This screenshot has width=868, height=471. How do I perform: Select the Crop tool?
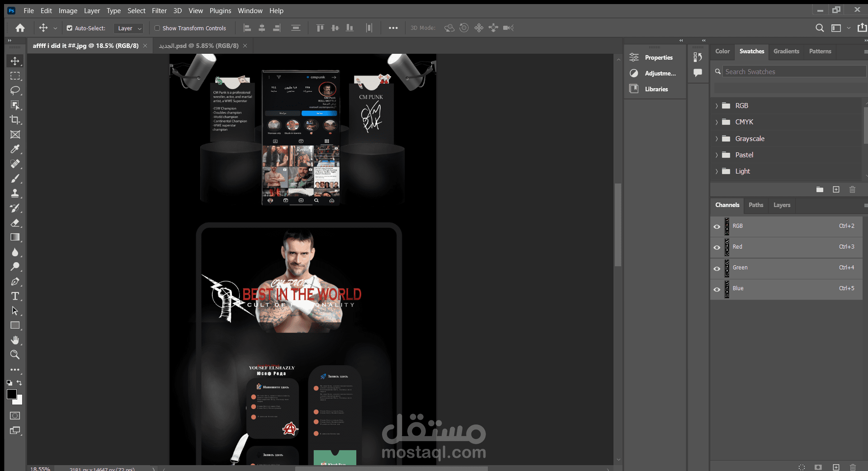click(x=15, y=120)
